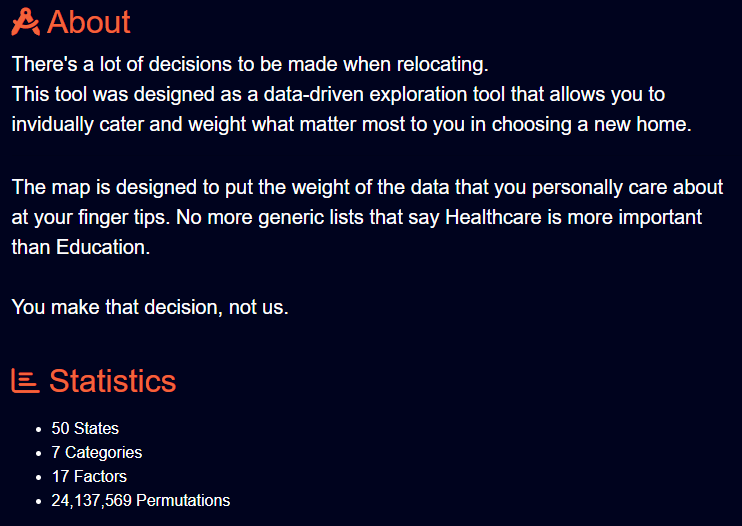Image resolution: width=742 pixels, height=526 pixels.
Task: Click the line "You make that decision, not us."
Action: pos(150,307)
